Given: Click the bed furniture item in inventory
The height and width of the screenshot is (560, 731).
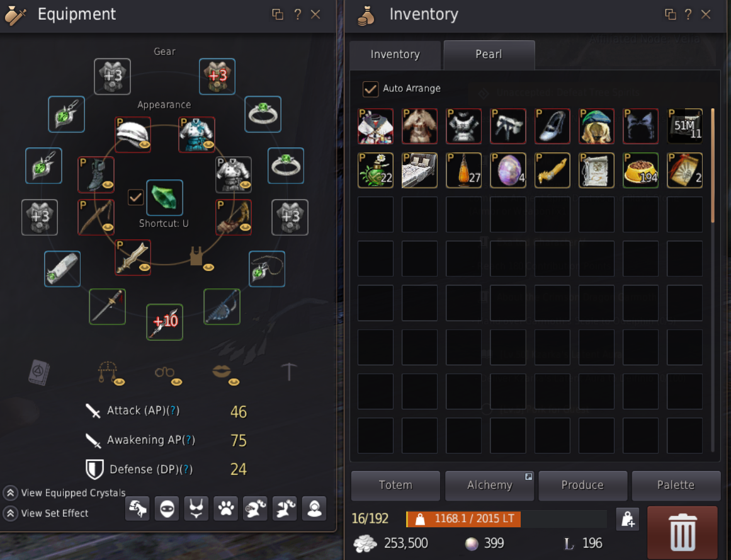Looking at the screenshot, I should pos(419,171).
